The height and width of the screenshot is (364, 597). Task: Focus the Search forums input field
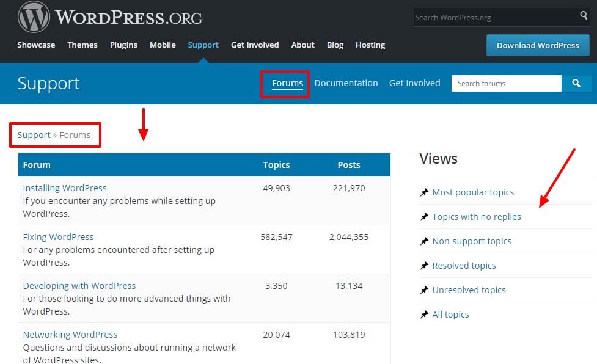point(506,84)
